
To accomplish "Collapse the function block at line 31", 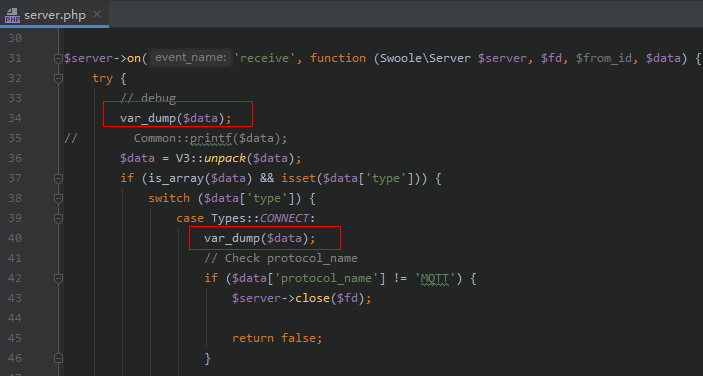I will [x=58, y=58].
